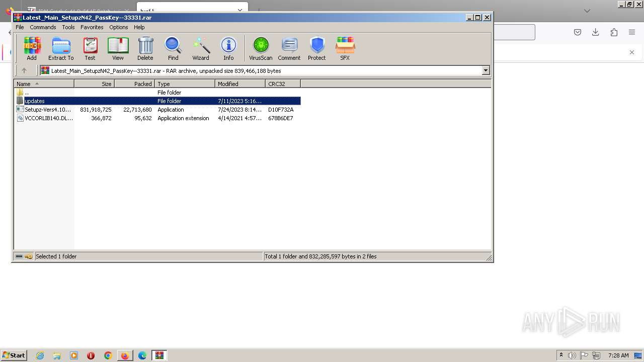Expand the archive path dropdown
This screenshot has width=644, height=362.
pos(486,71)
